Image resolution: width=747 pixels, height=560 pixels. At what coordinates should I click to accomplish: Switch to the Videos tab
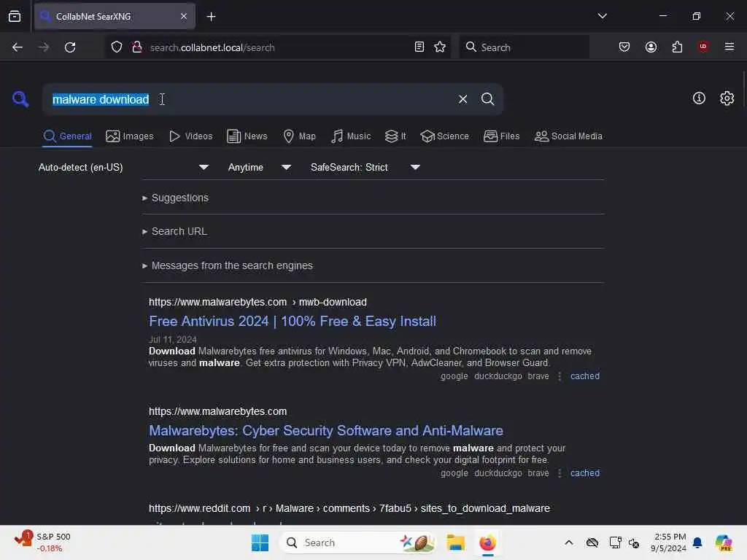coord(191,136)
